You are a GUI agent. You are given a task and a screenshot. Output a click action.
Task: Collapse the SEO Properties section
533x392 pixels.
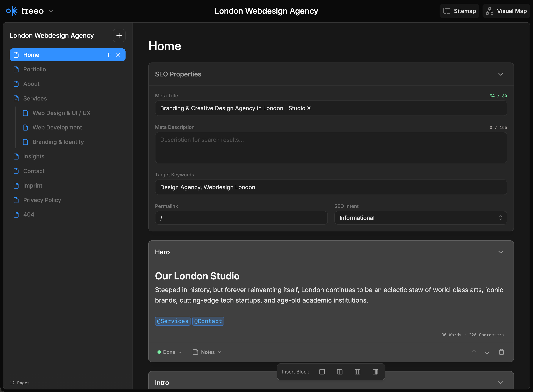click(x=501, y=74)
